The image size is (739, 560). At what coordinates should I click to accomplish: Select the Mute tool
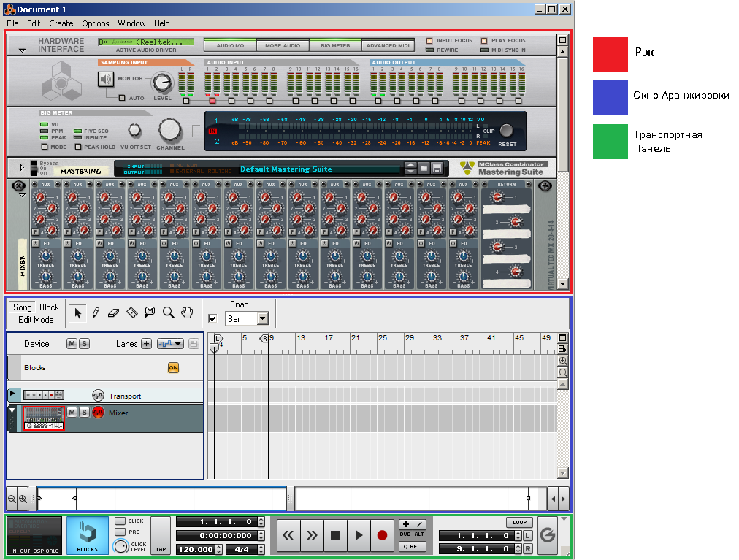150,313
